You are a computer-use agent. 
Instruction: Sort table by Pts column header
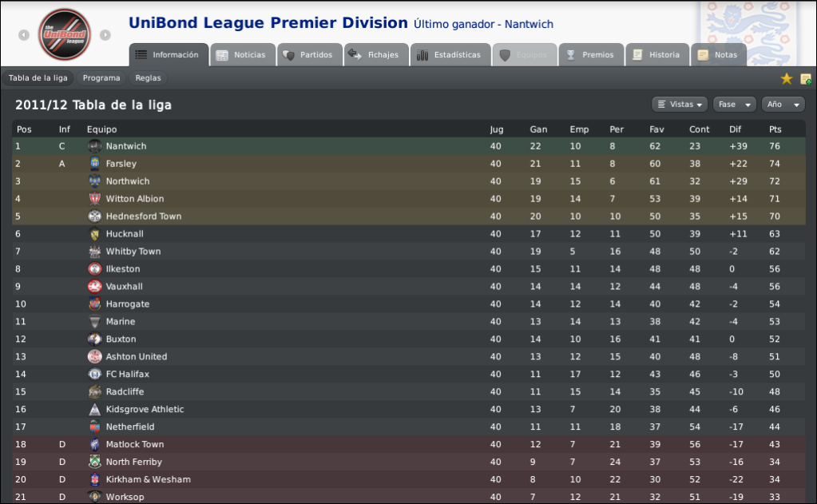tap(775, 129)
